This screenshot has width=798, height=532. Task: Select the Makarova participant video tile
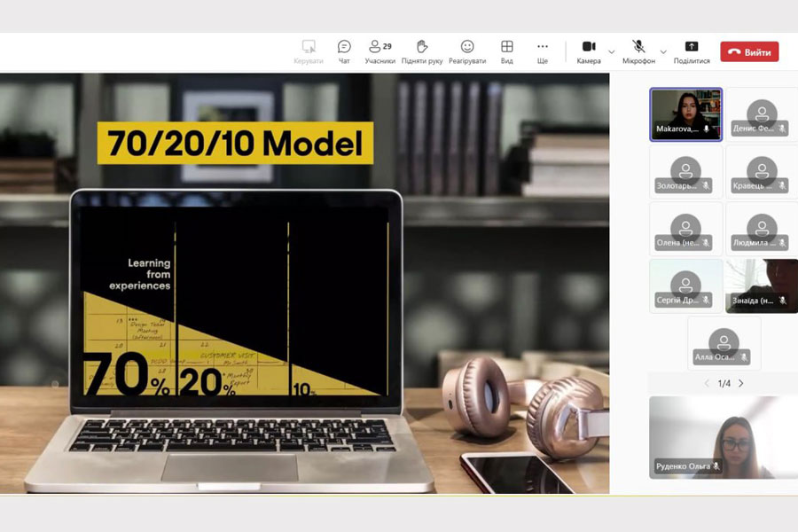click(686, 114)
